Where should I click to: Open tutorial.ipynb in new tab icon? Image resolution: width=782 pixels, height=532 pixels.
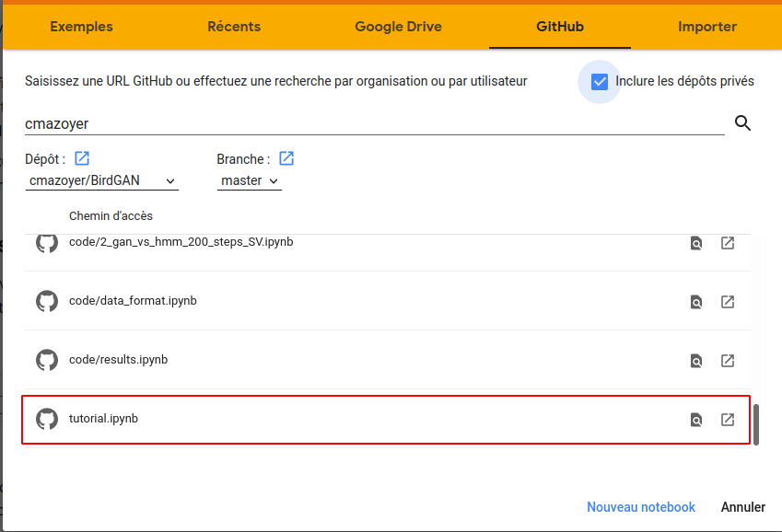728,420
